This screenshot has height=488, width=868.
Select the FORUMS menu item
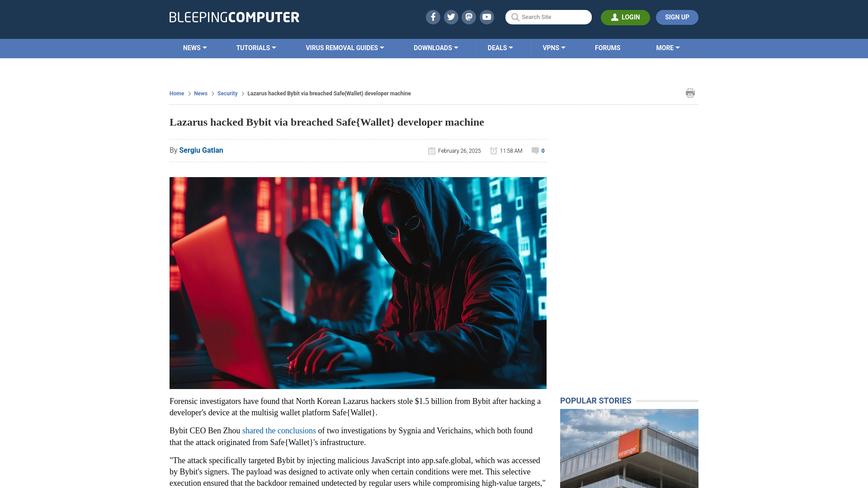608,47
